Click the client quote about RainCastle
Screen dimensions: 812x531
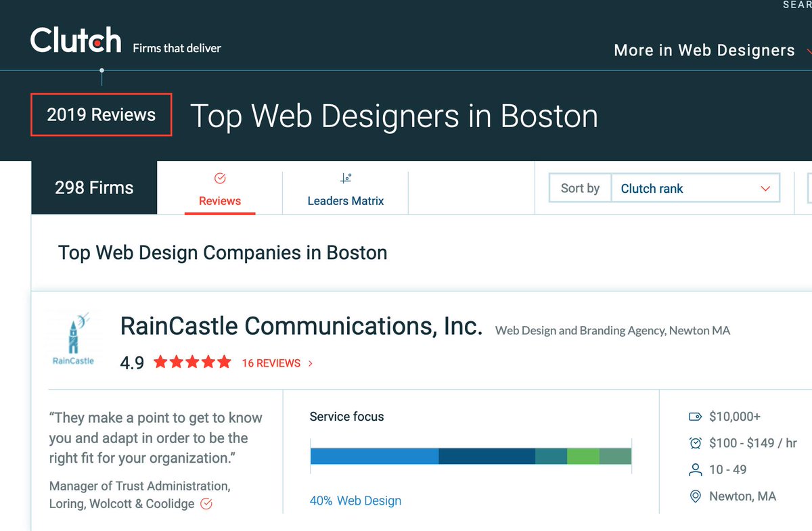pos(156,438)
